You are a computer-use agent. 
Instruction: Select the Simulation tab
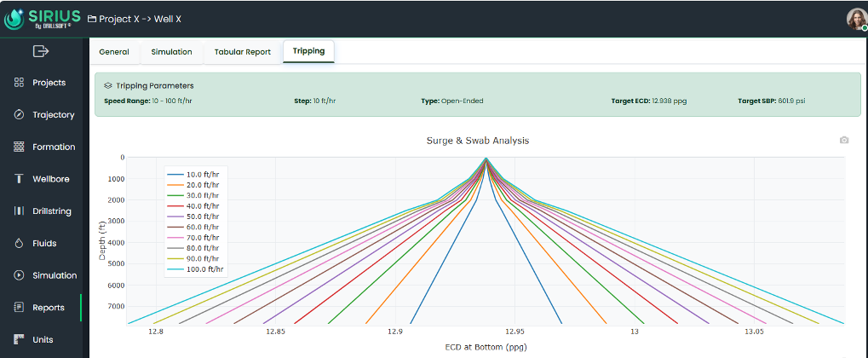[x=171, y=52]
